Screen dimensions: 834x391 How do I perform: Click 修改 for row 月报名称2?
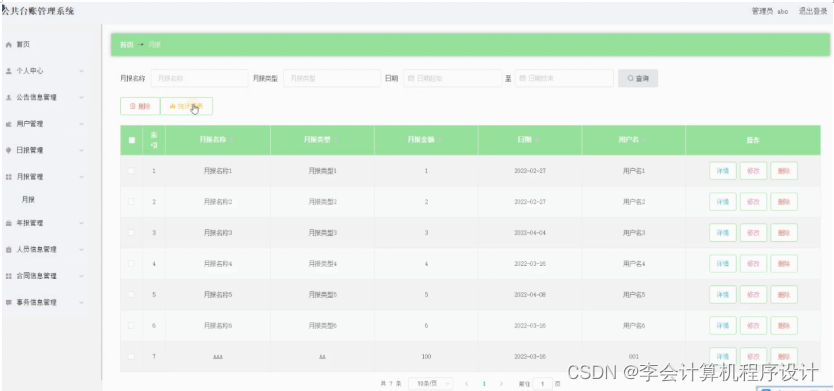(x=753, y=202)
